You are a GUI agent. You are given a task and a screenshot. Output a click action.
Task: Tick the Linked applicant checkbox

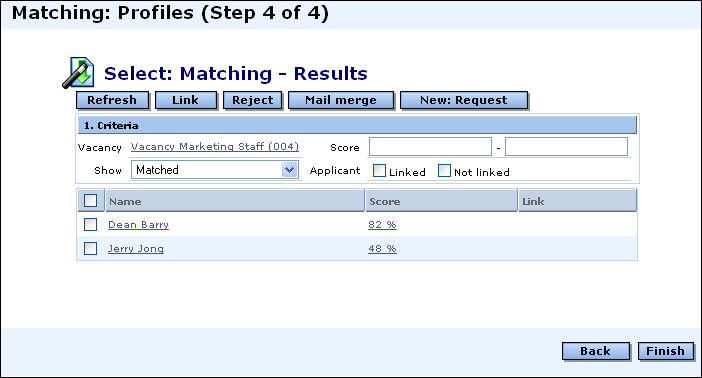click(x=379, y=171)
